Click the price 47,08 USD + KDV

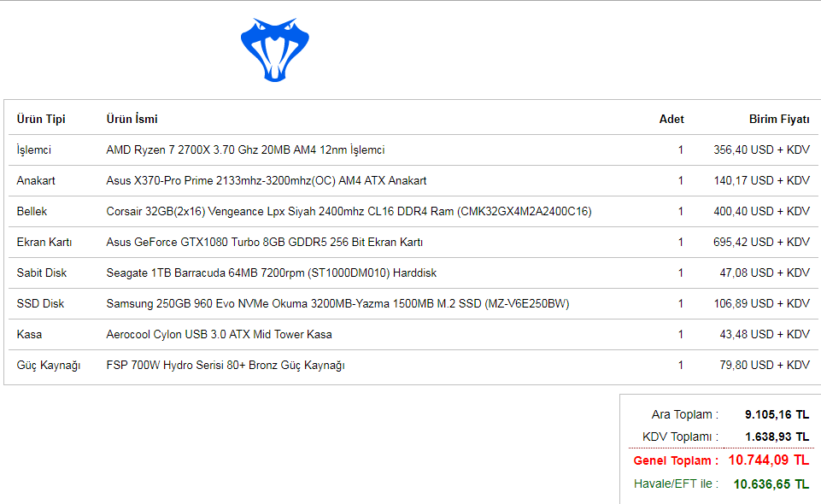tap(765, 273)
